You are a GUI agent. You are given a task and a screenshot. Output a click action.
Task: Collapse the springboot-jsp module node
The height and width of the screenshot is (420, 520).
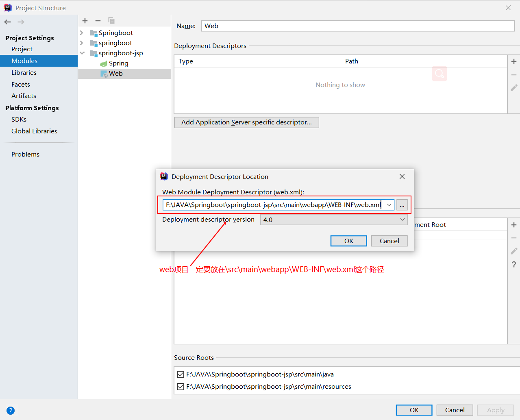(82, 53)
